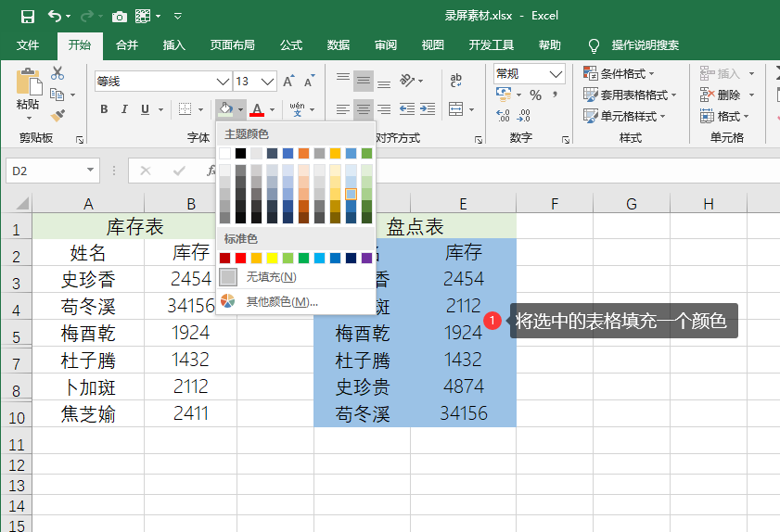Apply comma style number format

point(556,95)
